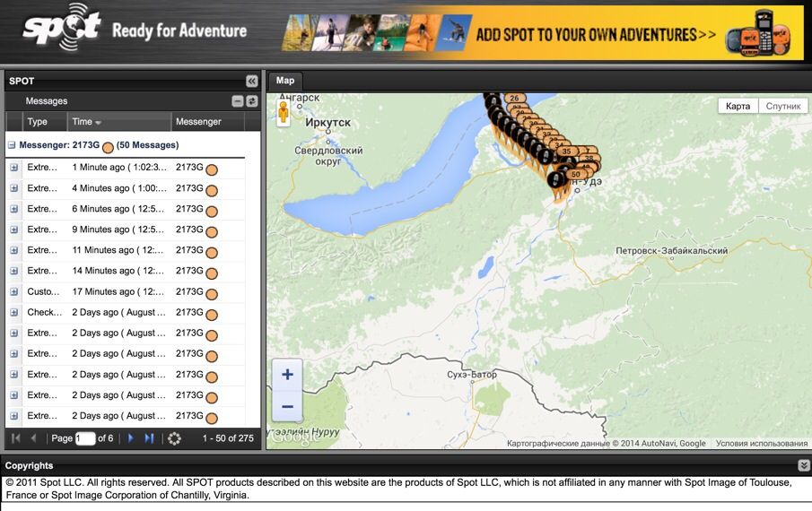Click the reload gear icon in pager
The width and height of the screenshot is (812, 511).
pyautogui.click(x=174, y=438)
